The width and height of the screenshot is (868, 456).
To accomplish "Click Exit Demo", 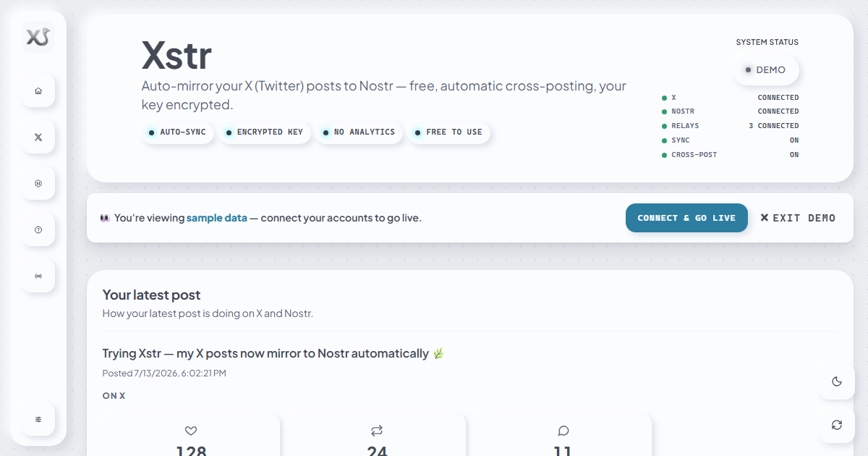I will tap(798, 218).
